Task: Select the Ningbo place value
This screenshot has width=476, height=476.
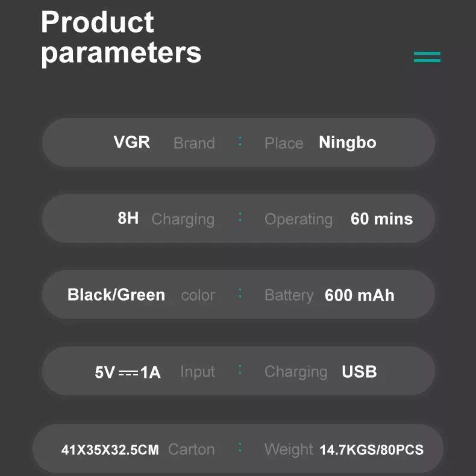Action: pos(347,142)
